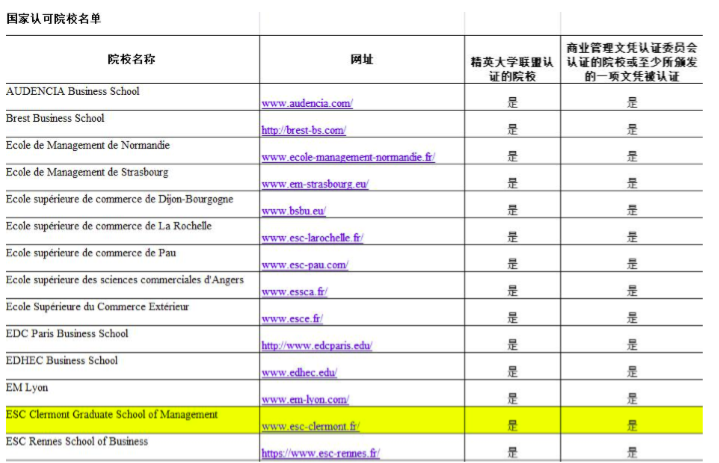This screenshot has height=463, width=719.
Task: Click the 院校名称 column header
Action: [132, 59]
